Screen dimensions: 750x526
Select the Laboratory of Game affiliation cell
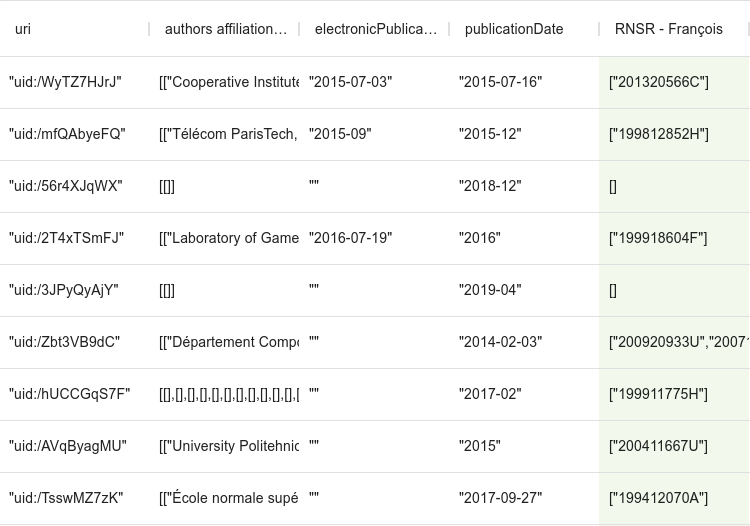point(229,238)
